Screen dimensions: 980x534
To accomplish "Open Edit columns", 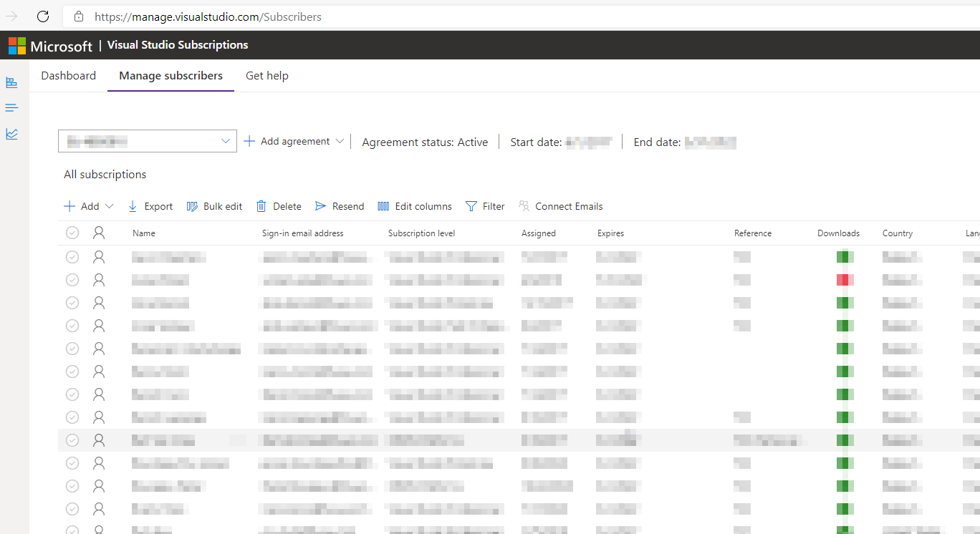I will coord(415,206).
